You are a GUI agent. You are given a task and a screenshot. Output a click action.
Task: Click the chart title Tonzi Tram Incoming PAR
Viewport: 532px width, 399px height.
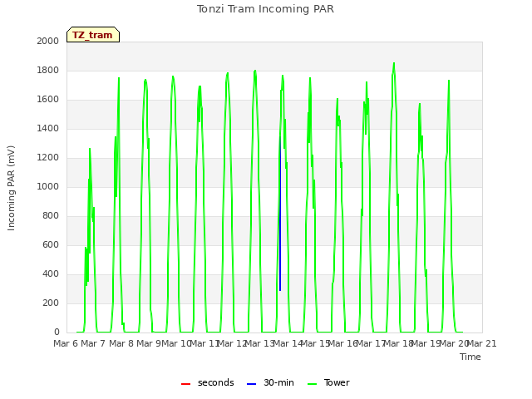[x=265, y=9]
